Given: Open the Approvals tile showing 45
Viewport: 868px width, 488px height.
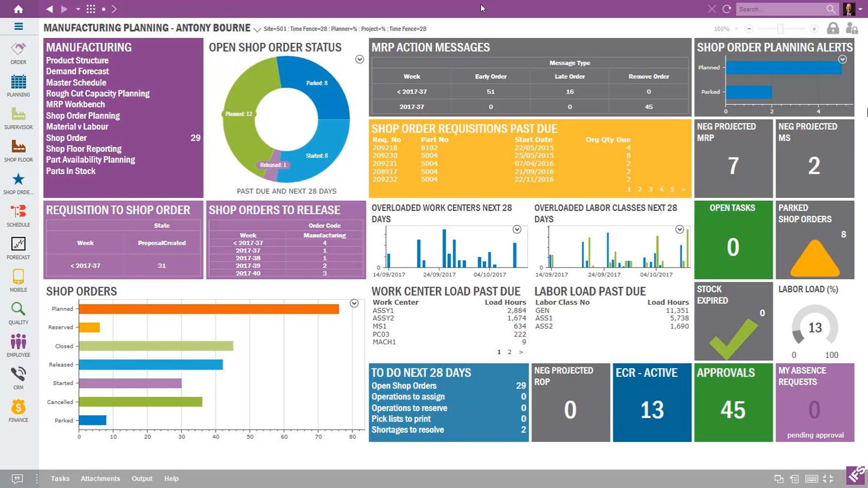Looking at the screenshot, I should 733,403.
